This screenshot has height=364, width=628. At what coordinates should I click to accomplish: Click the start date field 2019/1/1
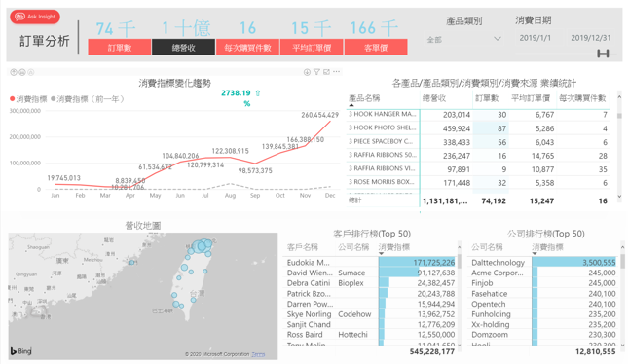536,38
